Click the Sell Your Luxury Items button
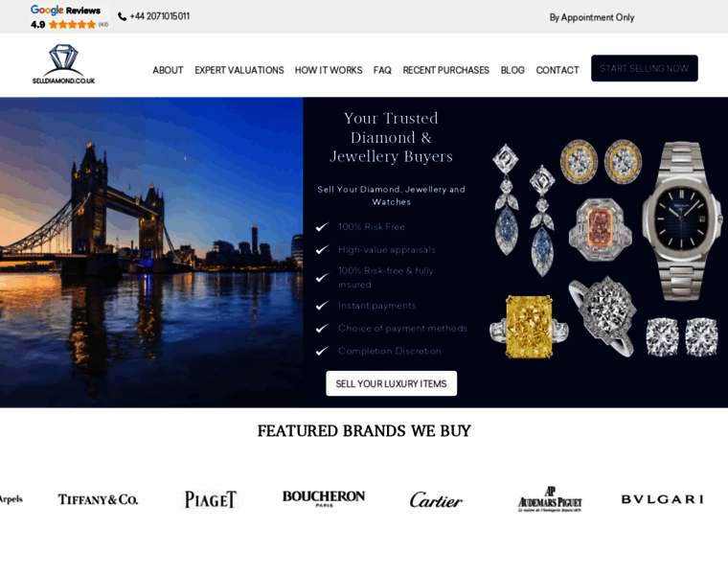This screenshot has height=575, width=728. (x=392, y=383)
